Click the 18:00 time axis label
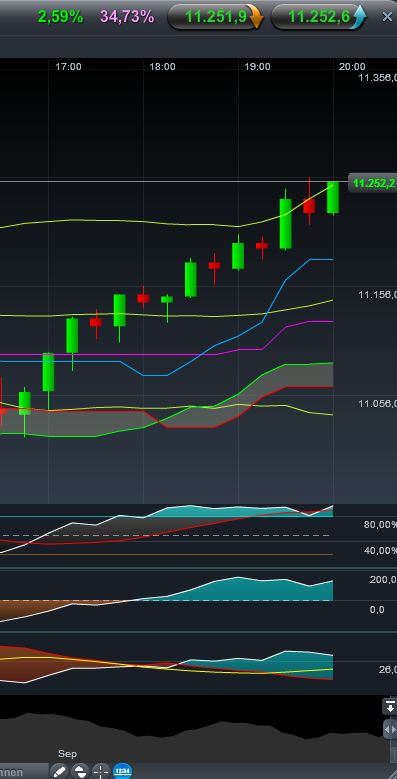Viewport: 397px width, 779px height. click(x=162, y=67)
